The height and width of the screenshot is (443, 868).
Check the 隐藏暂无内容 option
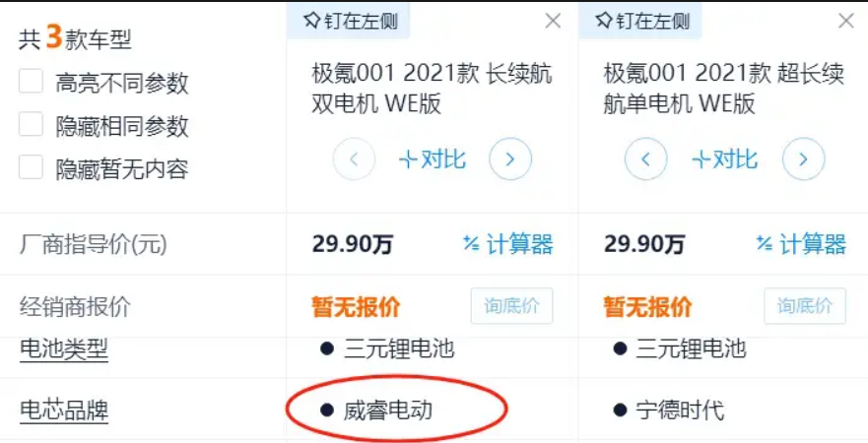click(x=31, y=167)
